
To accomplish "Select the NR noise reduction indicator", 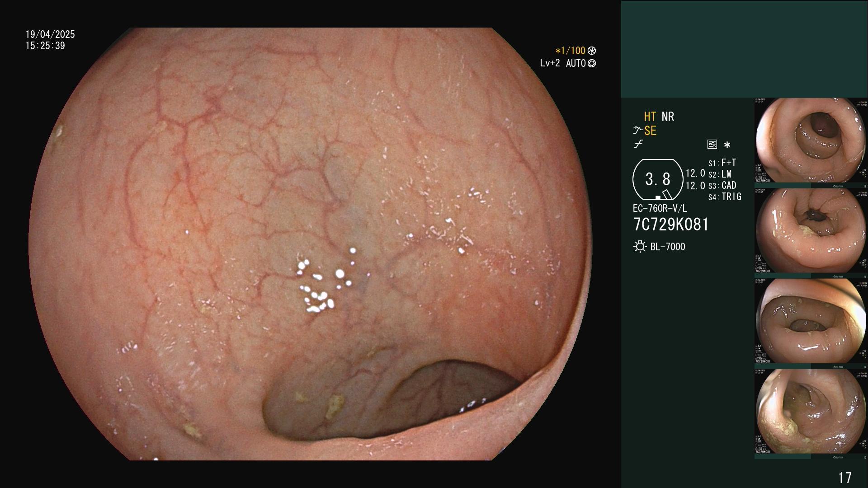I will click(668, 117).
